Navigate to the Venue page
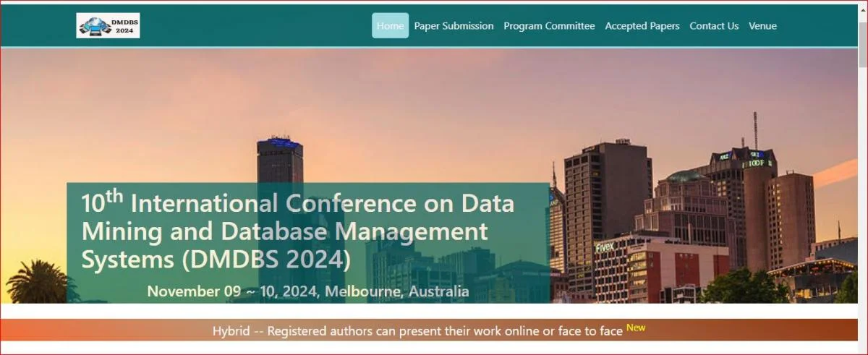 point(762,25)
